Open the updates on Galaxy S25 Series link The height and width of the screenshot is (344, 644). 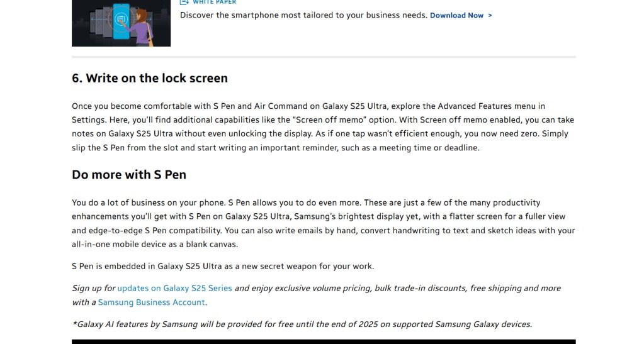pos(174,288)
